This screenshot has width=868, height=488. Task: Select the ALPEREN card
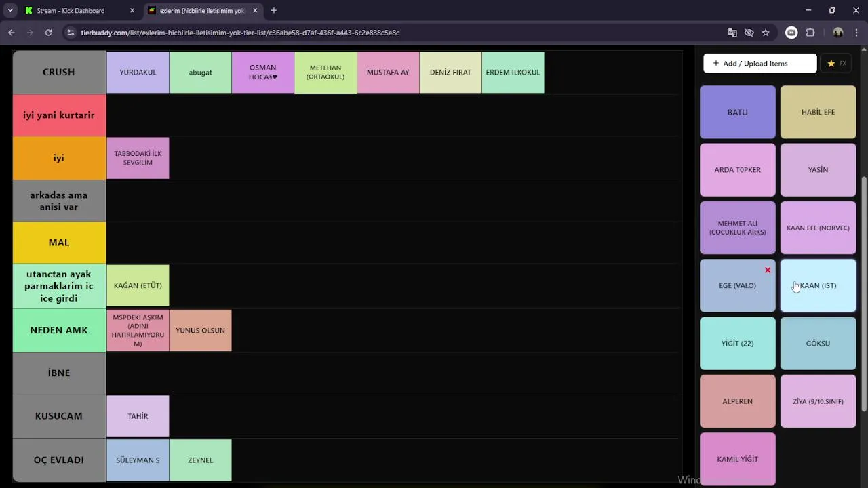click(737, 401)
